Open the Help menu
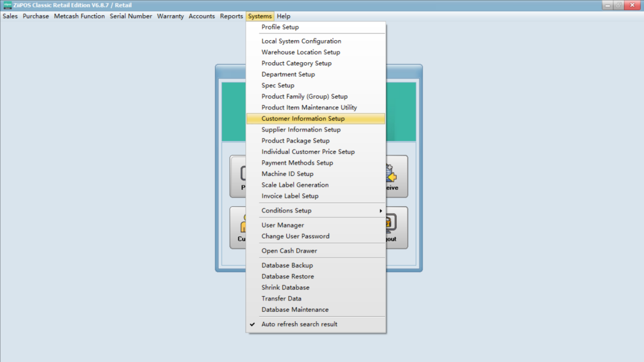 284,16
